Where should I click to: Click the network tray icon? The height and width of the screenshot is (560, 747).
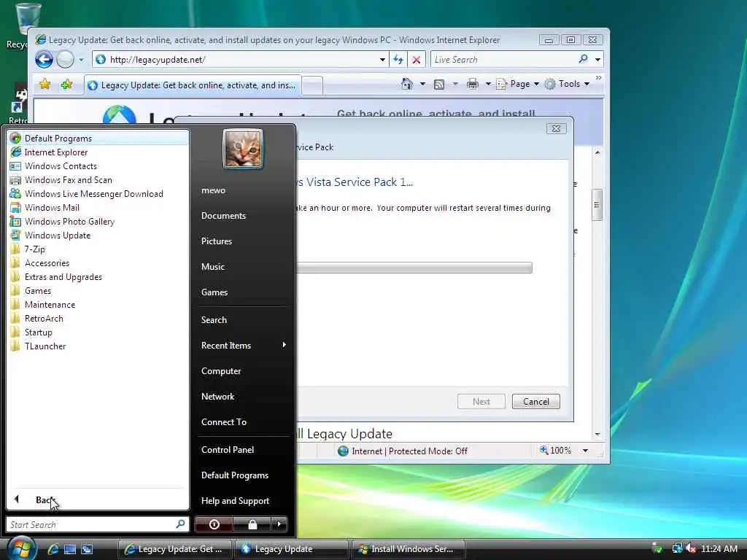676,548
